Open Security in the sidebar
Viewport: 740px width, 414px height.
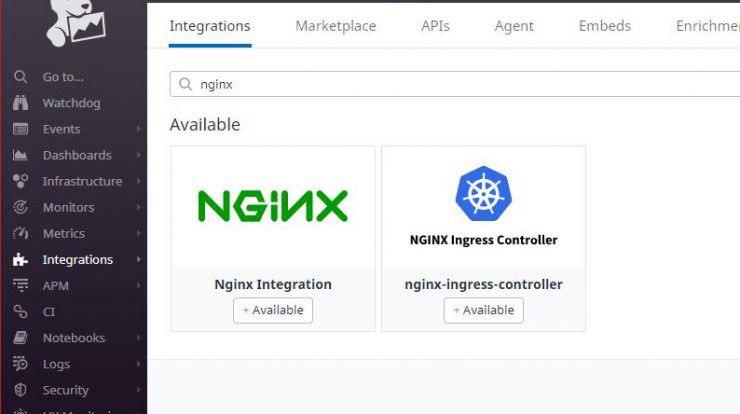click(66, 390)
